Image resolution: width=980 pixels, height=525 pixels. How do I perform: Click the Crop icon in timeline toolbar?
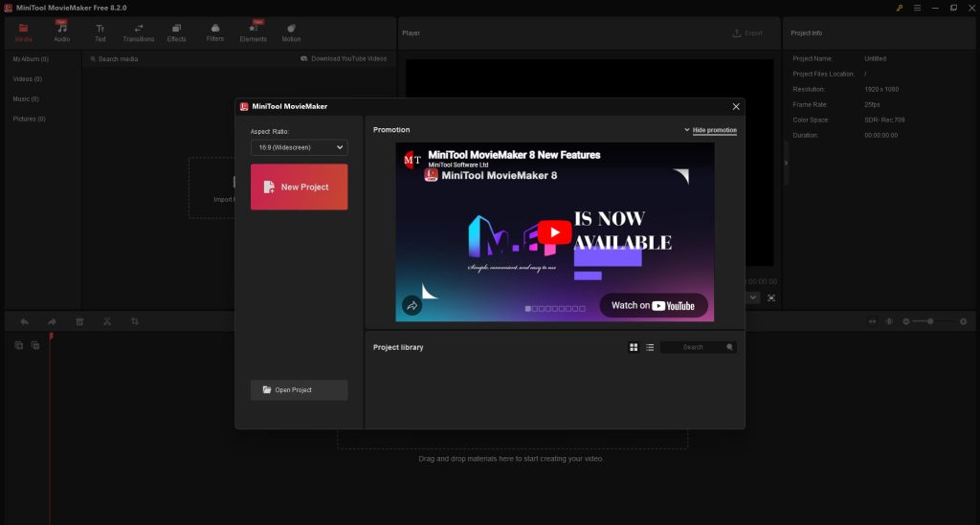(x=134, y=321)
